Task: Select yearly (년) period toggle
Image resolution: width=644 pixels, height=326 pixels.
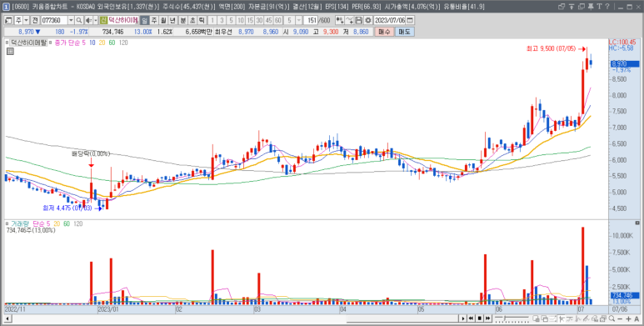Action: pyautogui.click(x=173, y=20)
